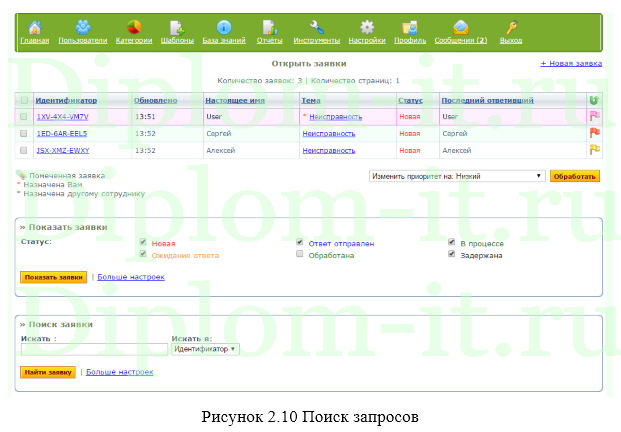Sort by Идентификатор column header
Screen dimensions: 621x432
66,100
